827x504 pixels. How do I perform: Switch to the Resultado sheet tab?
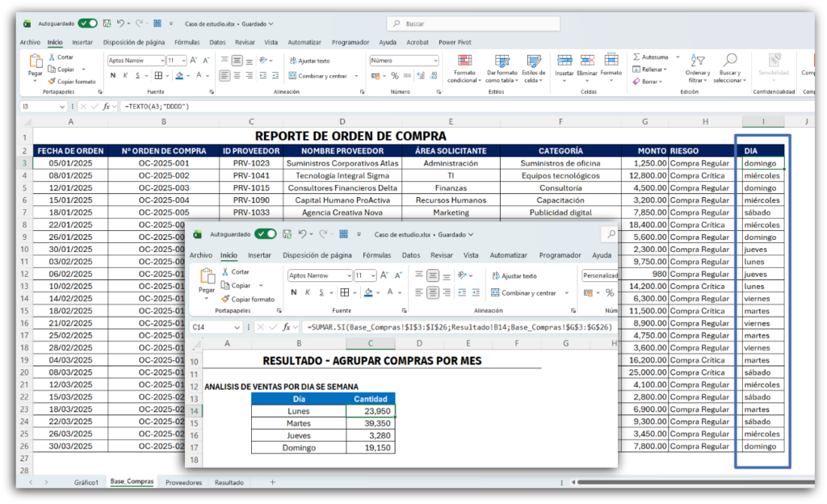coord(229,482)
